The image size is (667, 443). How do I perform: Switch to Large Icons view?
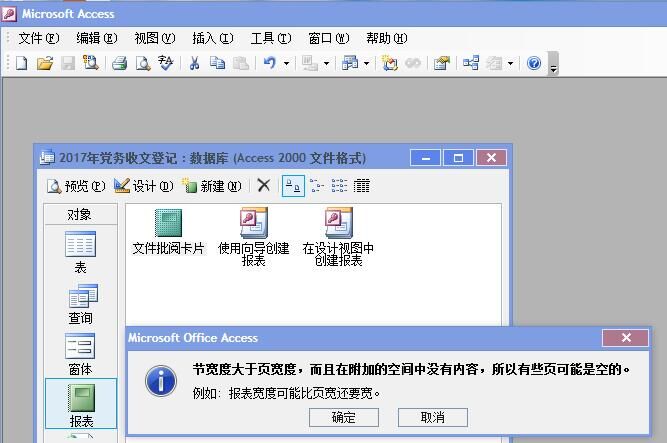coord(293,186)
